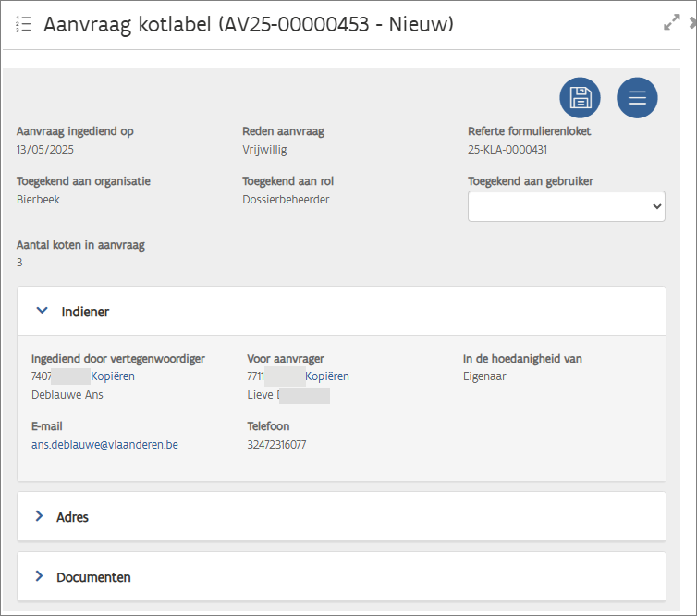Click Kopiëren under 'Voor aanvrager'
Screen dimensions: 697x616
[327, 376]
